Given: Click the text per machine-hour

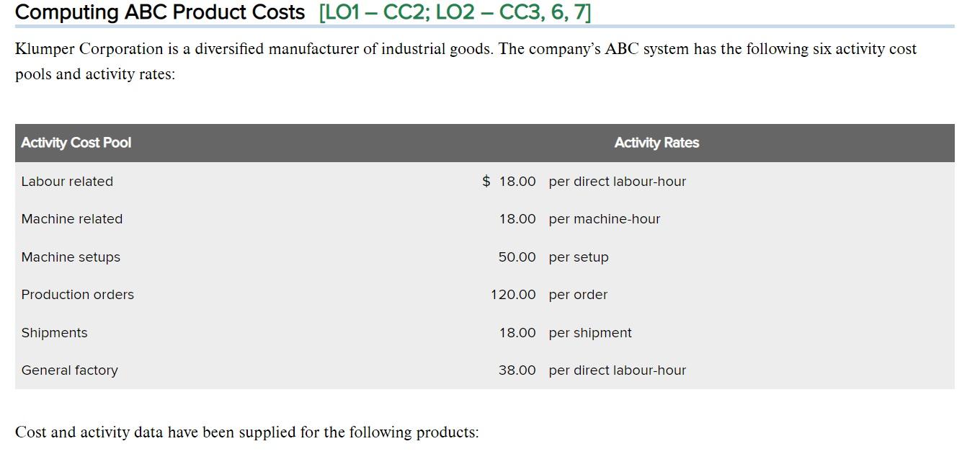Looking at the screenshot, I should pos(604,218).
